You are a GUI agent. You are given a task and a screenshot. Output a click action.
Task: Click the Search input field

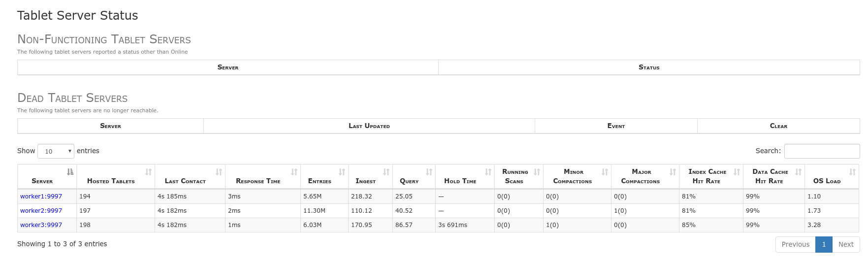pyautogui.click(x=822, y=151)
